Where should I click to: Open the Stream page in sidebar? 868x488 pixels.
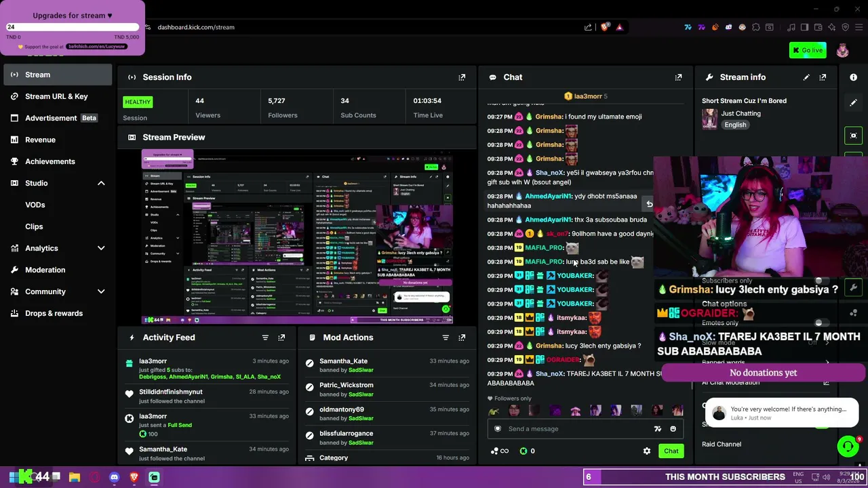tap(58, 75)
